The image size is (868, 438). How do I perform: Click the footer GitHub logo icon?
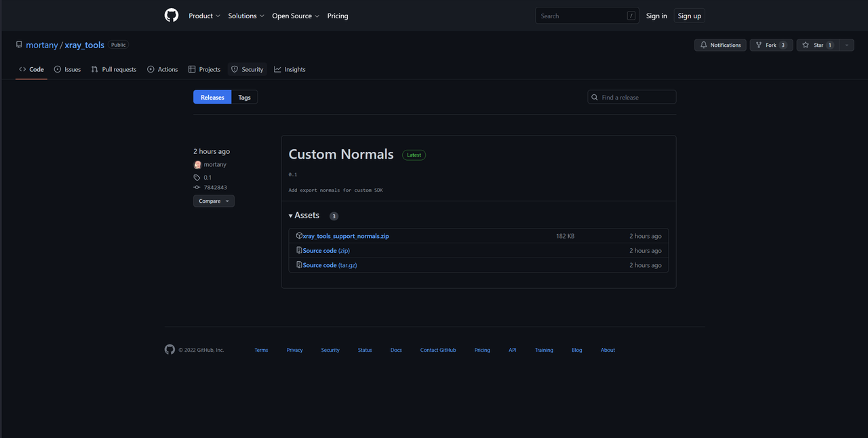(x=170, y=349)
